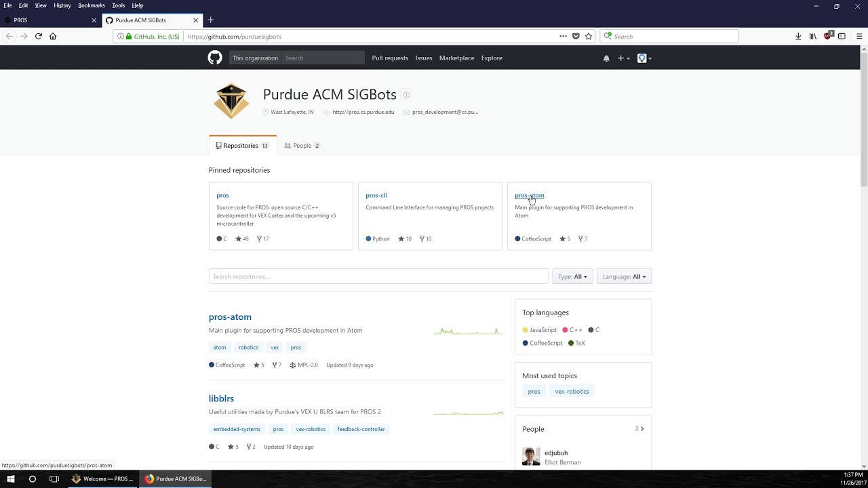This screenshot has height=488, width=868.
Task: Open the Language filter dropdown
Action: (x=624, y=277)
